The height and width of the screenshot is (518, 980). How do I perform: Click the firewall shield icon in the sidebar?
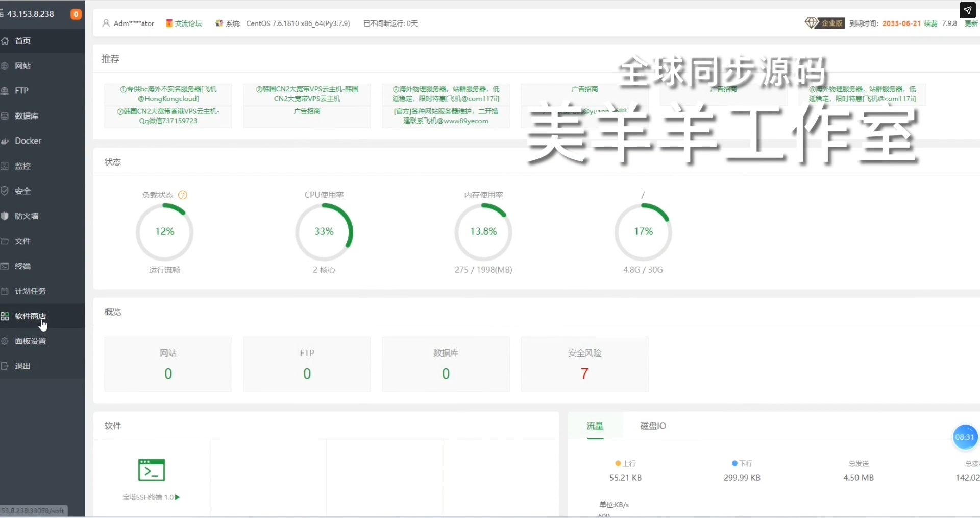click(x=5, y=216)
